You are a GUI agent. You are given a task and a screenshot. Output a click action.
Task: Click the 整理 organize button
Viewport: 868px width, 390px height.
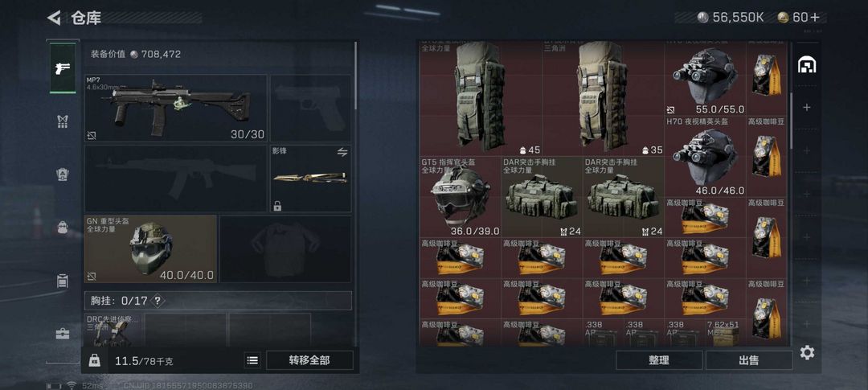click(x=659, y=360)
